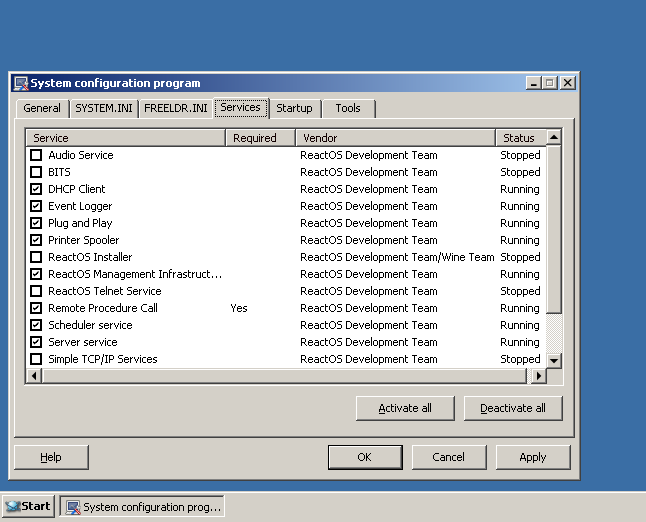
Task: Select the DHCP Client service name
Action: click(x=77, y=189)
